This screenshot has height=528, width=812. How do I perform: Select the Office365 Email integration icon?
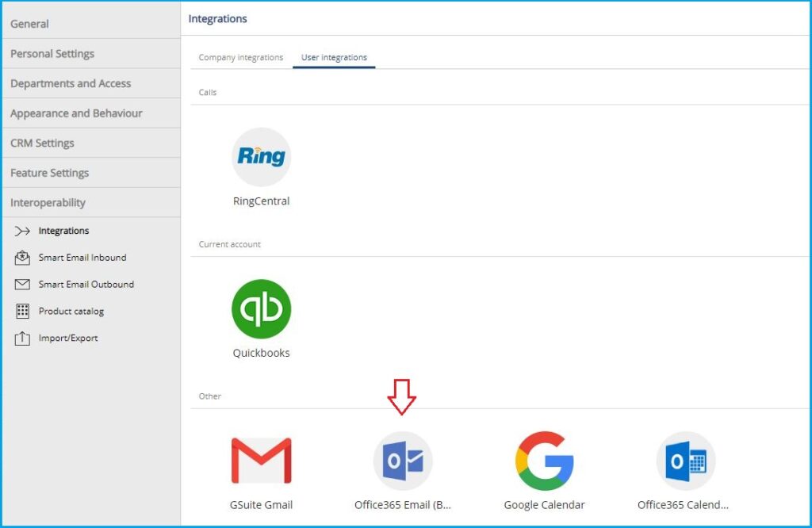pyautogui.click(x=403, y=461)
